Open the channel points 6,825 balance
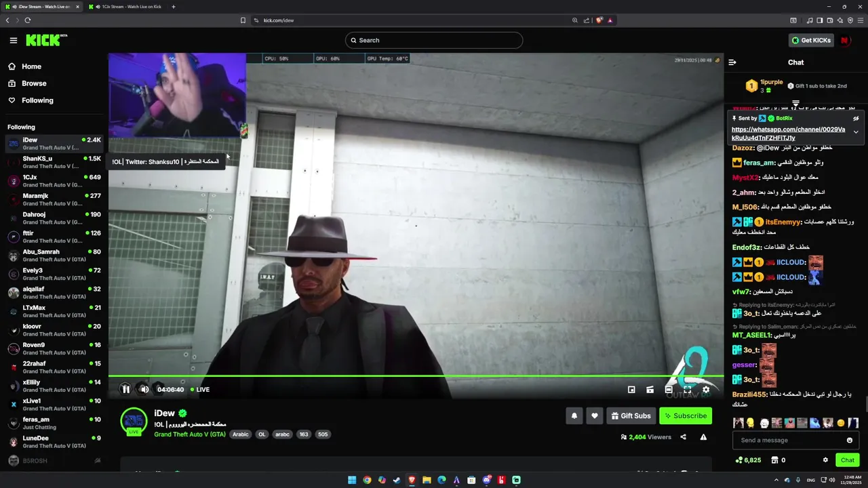This screenshot has height=488, width=868. [x=748, y=460]
